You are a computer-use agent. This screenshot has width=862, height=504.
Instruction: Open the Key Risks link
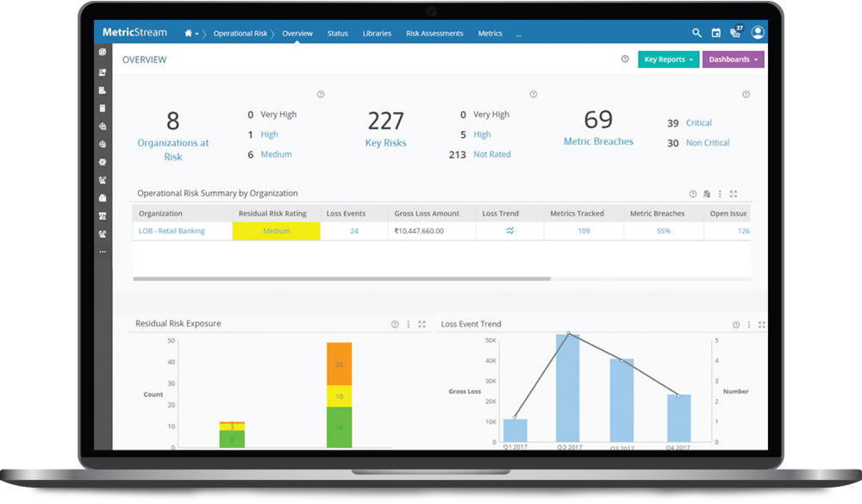386,143
